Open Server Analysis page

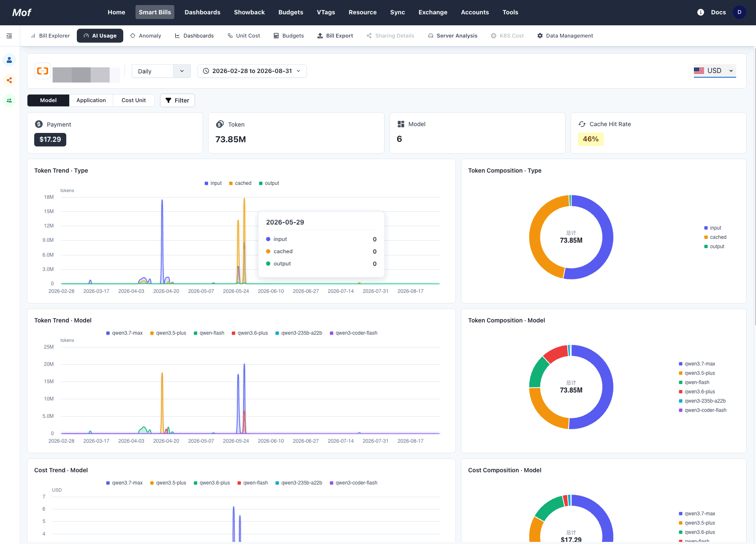[x=453, y=36]
